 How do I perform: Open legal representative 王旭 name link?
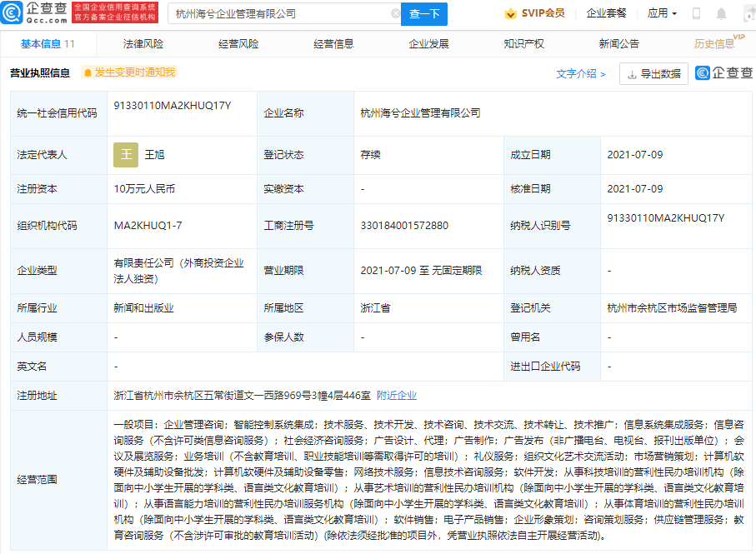pyautogui.click(x=155, y=155)
